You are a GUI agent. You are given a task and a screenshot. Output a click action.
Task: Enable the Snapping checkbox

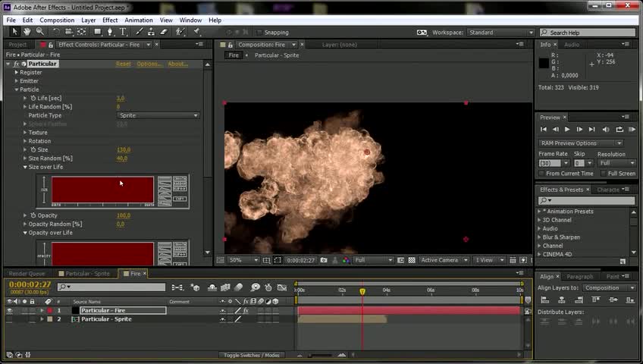pyautogui.click(x=259, y=33)
